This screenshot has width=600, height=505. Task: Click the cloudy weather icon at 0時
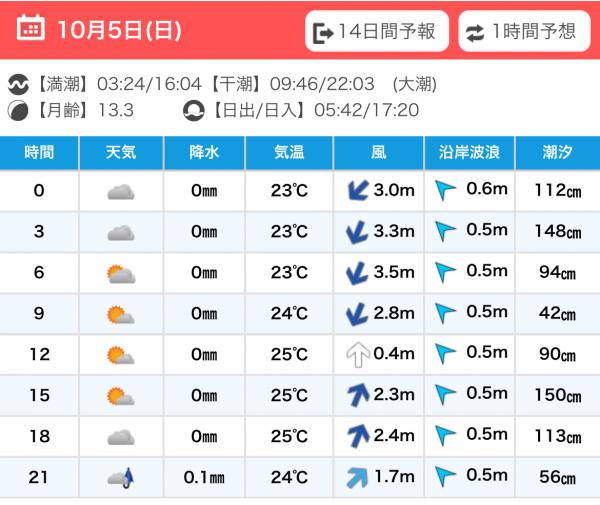(x=121, y=191)
